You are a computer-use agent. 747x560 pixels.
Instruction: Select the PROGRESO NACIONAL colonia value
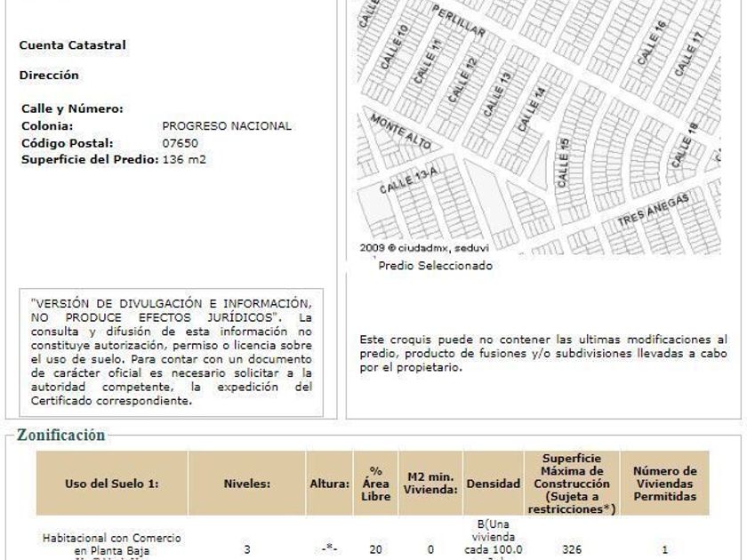pyautogui.click(x=227, y=126)
